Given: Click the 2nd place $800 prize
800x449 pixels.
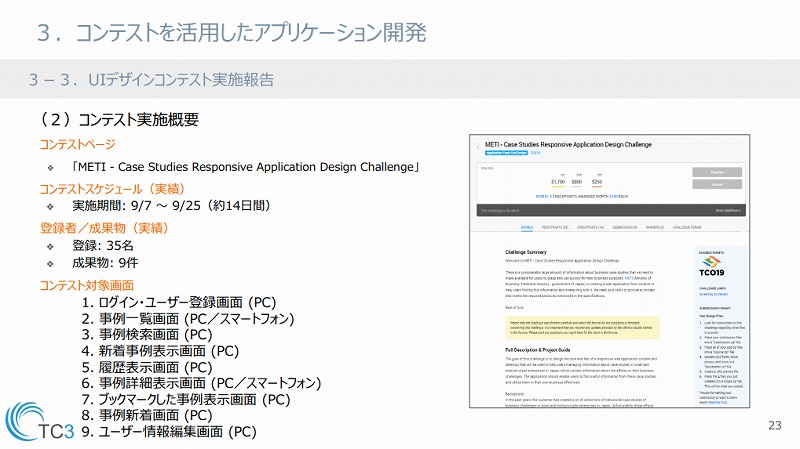Looking at the screenshot, I should (x=577, y=182).
